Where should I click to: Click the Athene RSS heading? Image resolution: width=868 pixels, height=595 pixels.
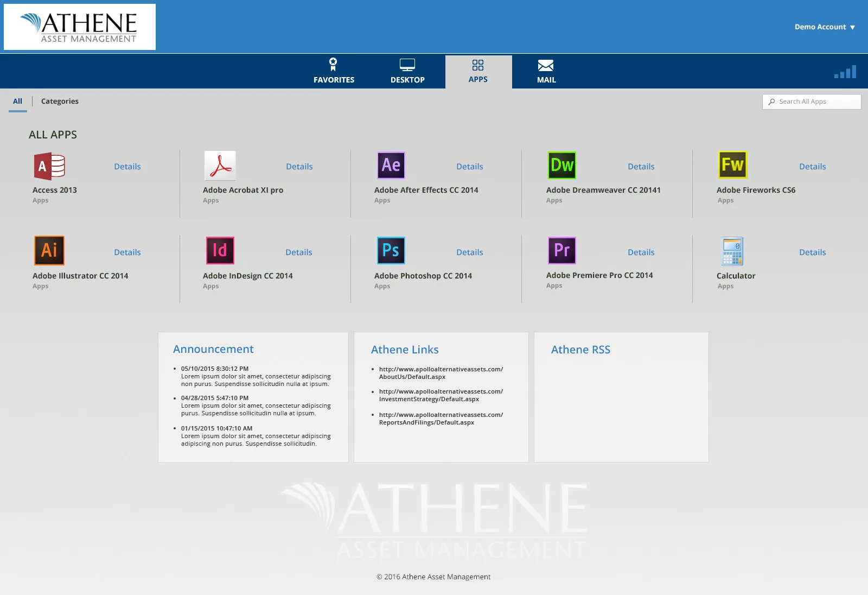coord(580,350)
